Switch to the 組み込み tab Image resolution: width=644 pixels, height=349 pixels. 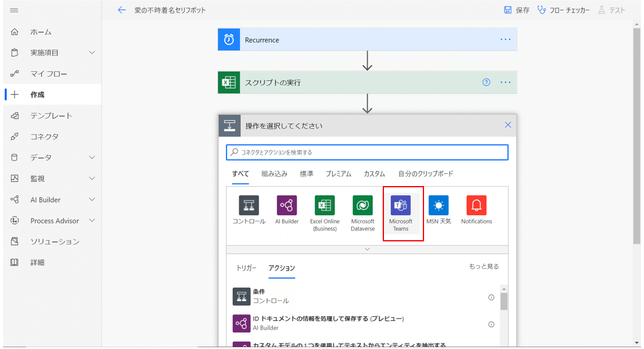click(x=275, y=174)
